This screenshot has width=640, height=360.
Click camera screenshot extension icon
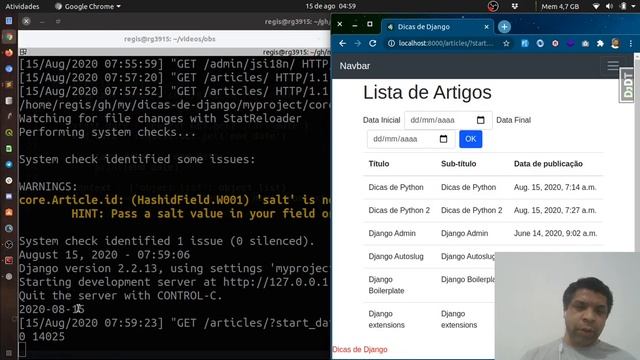pos(585,43)
